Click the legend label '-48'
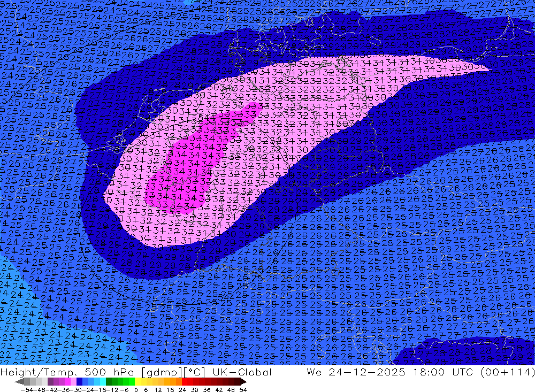Screen dimensions: 535x392 pos(40,390)
